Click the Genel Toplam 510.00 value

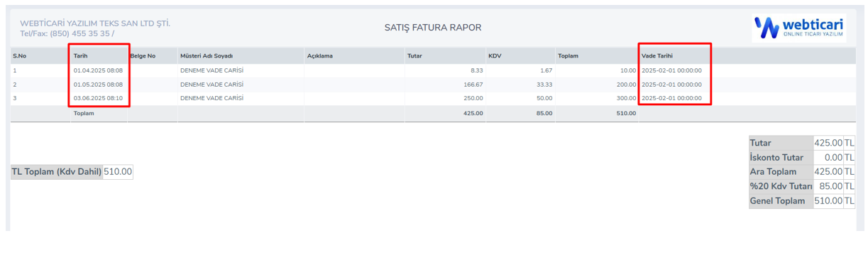[828, 201]
